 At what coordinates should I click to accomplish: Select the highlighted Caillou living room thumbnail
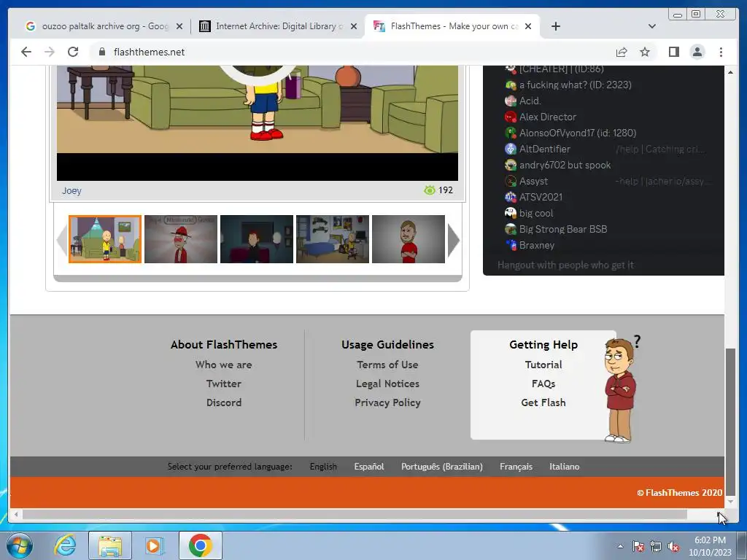[x=105, y=239]
